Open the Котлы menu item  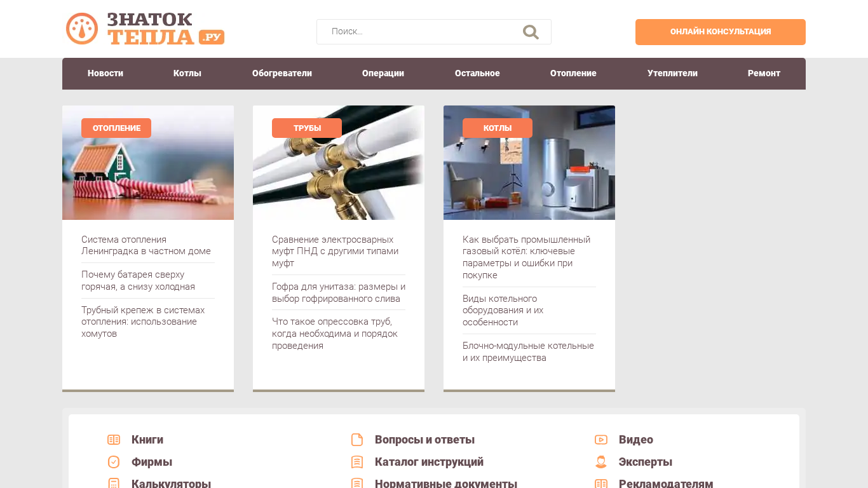point(187,74)
